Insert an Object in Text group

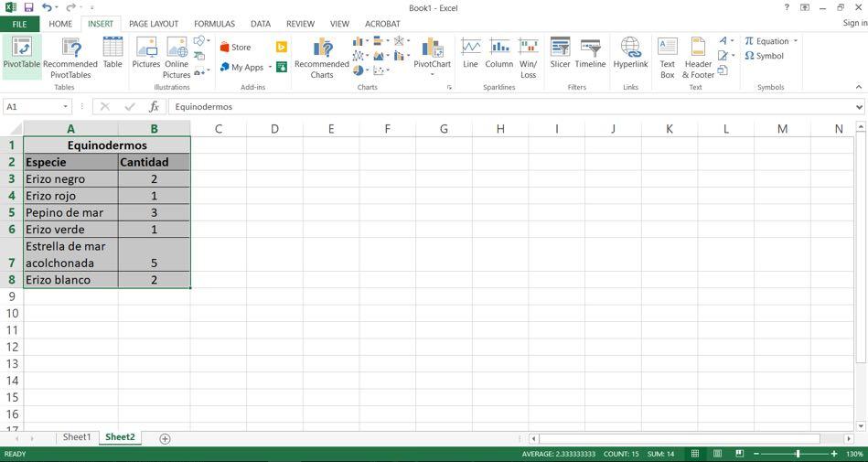(723, 70)
